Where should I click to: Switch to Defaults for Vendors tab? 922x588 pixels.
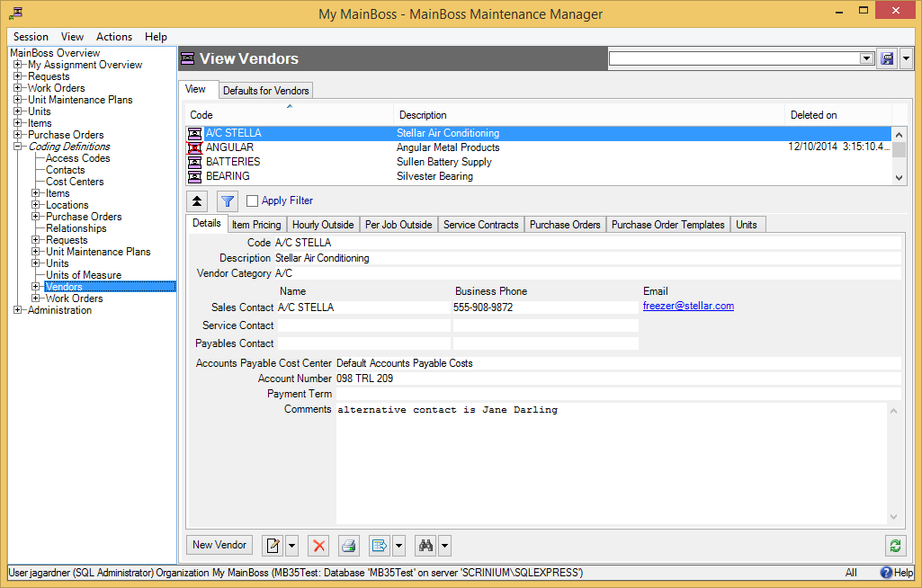(x=265, y=90)
